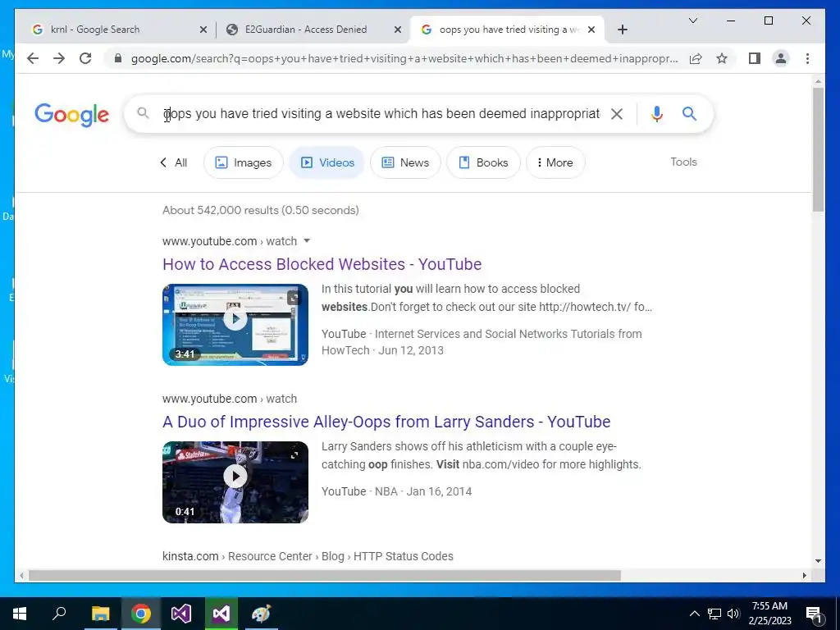Open first Visual Studio taskbar icon

(x=181, y=614)
